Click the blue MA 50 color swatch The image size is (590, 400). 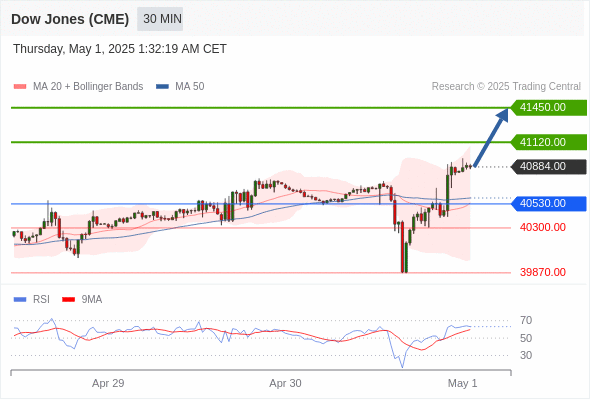[x=163, y=87]
